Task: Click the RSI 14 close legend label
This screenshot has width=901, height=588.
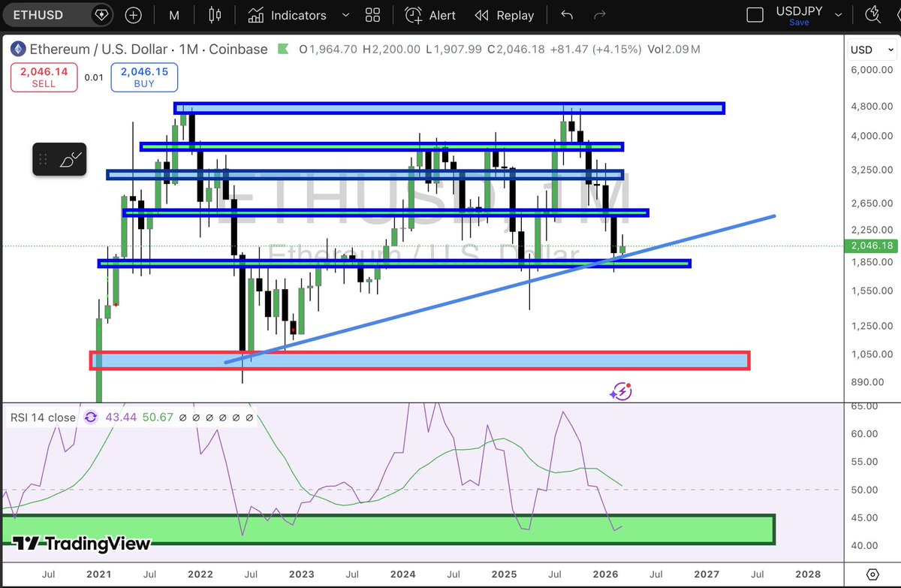Action: tap(41, 417)
